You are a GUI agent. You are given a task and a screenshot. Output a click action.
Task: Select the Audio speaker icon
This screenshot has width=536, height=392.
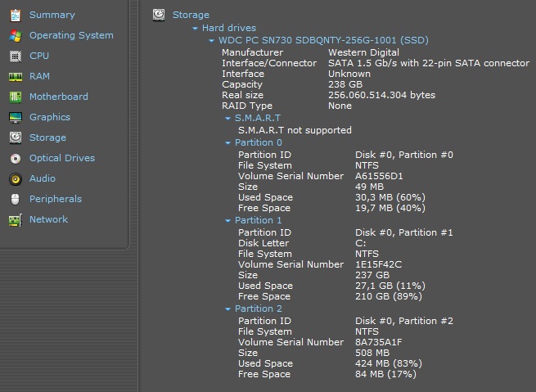[15, 178]
